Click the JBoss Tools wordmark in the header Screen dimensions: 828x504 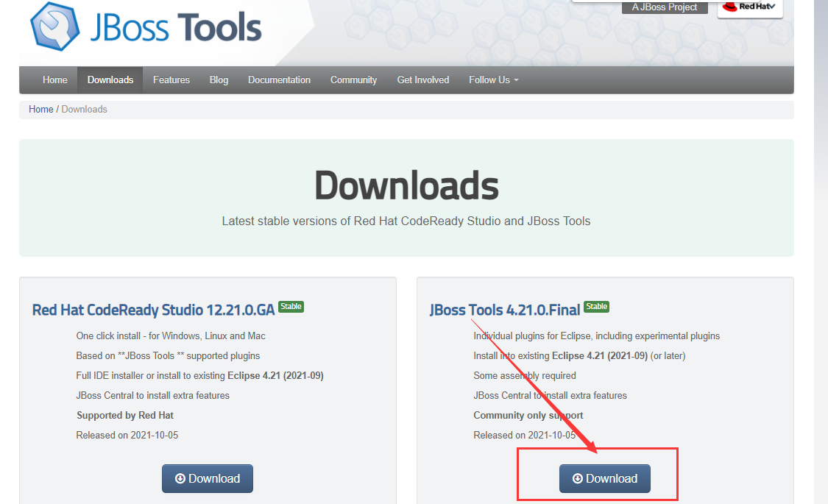click(x=176, y=27)
